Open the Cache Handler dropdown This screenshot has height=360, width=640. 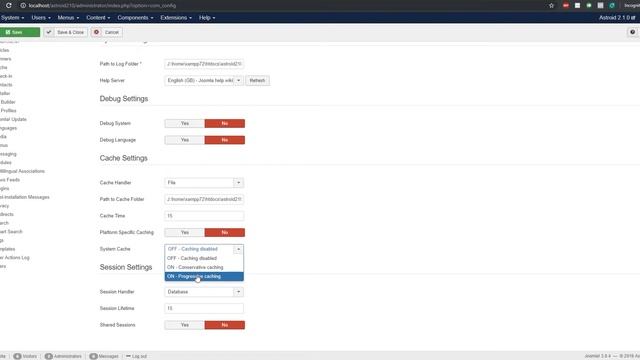204,182
